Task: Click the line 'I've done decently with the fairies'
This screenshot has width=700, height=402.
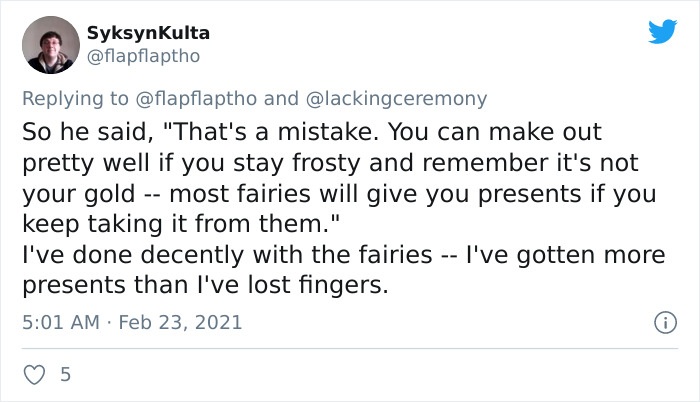Action: [343, 256]
